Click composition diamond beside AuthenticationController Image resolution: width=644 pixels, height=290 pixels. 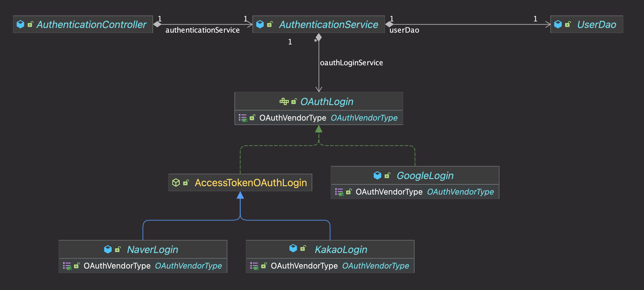157,24
